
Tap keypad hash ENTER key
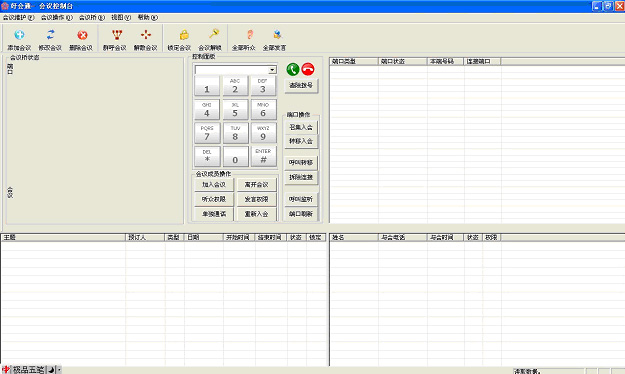pyautogui.click(x=263, y=157)
